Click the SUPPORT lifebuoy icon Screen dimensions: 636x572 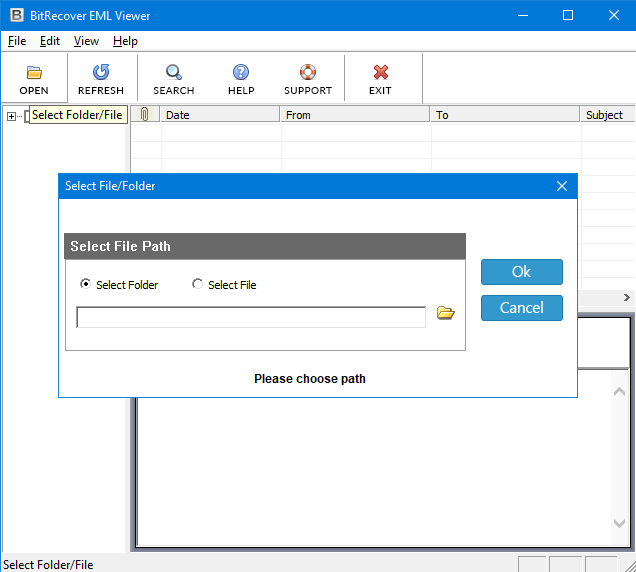[x=308, y=72]
